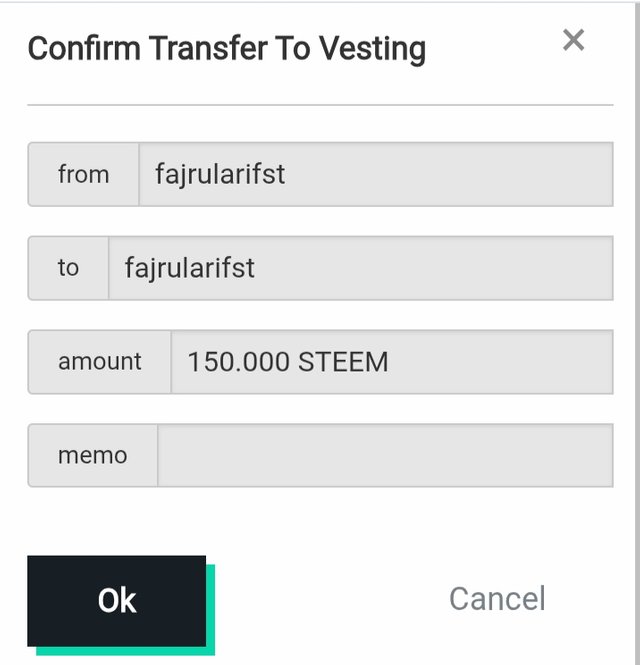Close the Confirm Transfer dialog with X
The width and height of the screenshot is (640, 665).
(x=573, y=40)
